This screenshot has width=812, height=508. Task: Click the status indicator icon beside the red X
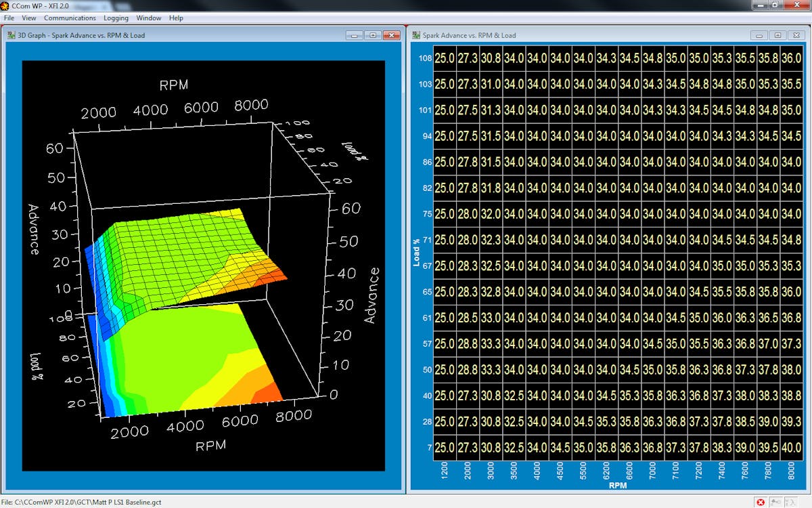775,502
